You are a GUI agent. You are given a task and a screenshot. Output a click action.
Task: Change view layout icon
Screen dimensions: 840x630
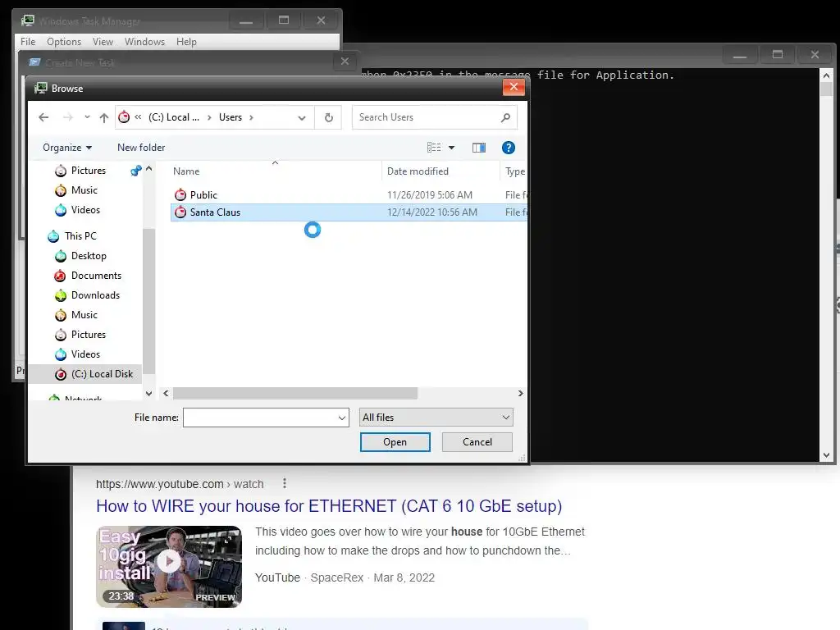434,148
